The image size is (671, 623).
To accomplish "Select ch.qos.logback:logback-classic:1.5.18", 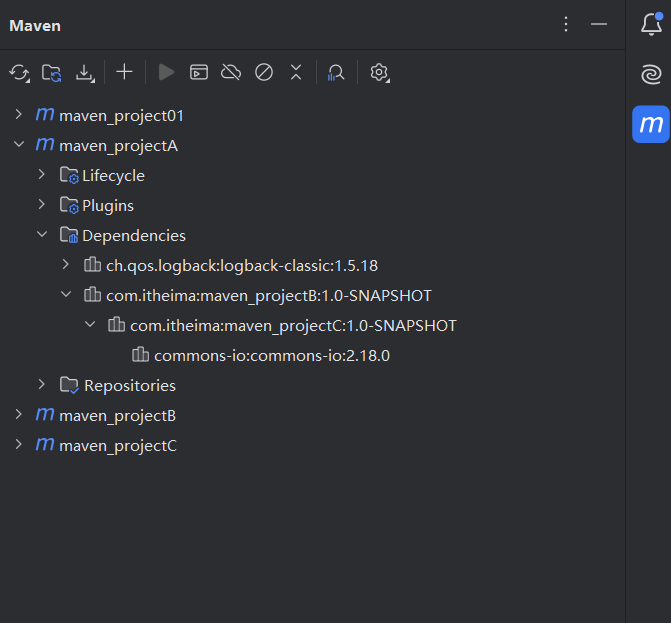I will 242,266.
